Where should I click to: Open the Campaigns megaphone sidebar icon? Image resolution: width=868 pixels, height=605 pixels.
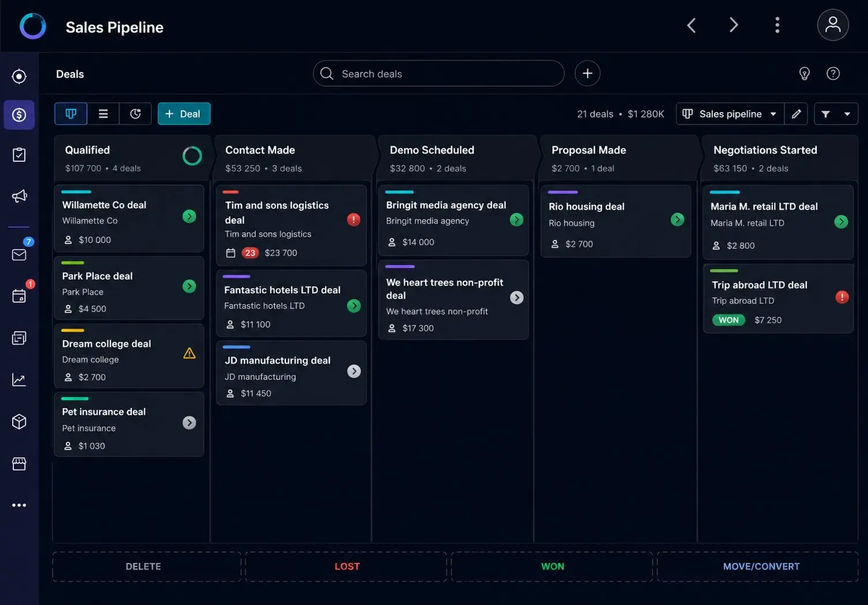coord(19,196)
